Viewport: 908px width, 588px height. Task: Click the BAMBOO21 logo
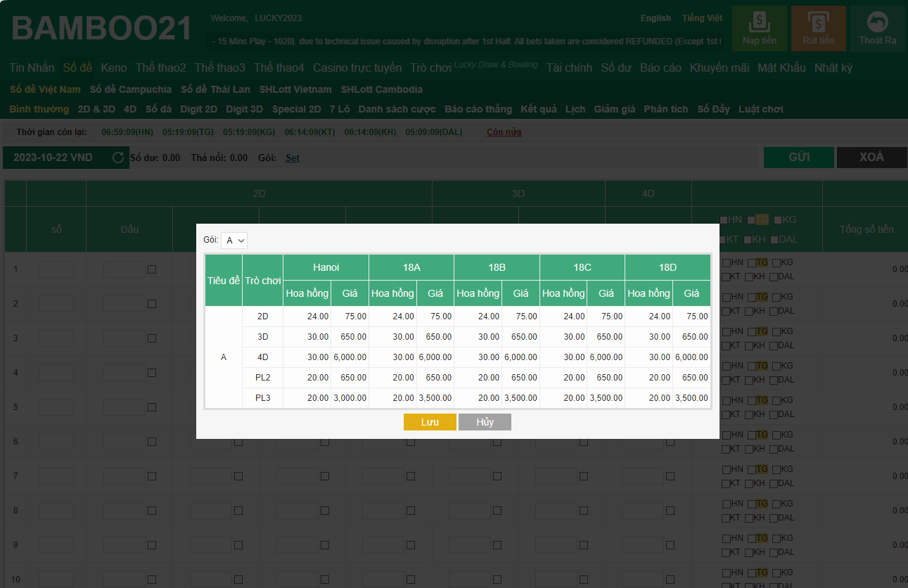point(102,28)
